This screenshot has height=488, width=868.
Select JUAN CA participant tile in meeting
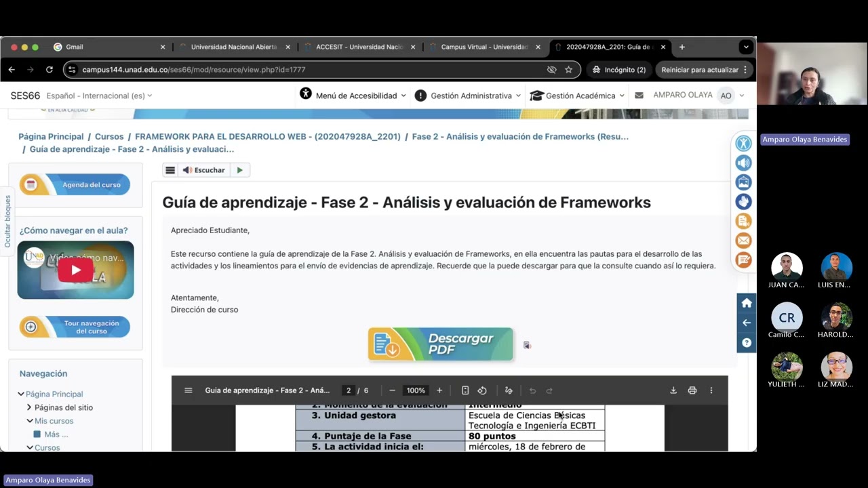787,271
